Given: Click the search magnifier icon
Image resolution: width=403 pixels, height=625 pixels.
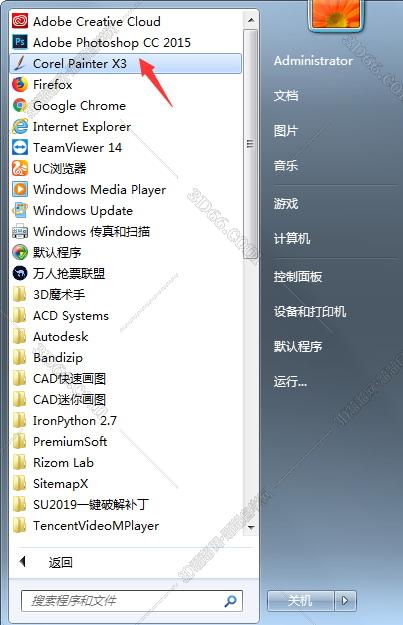Looking at the screenshot, I should [230, 601].
